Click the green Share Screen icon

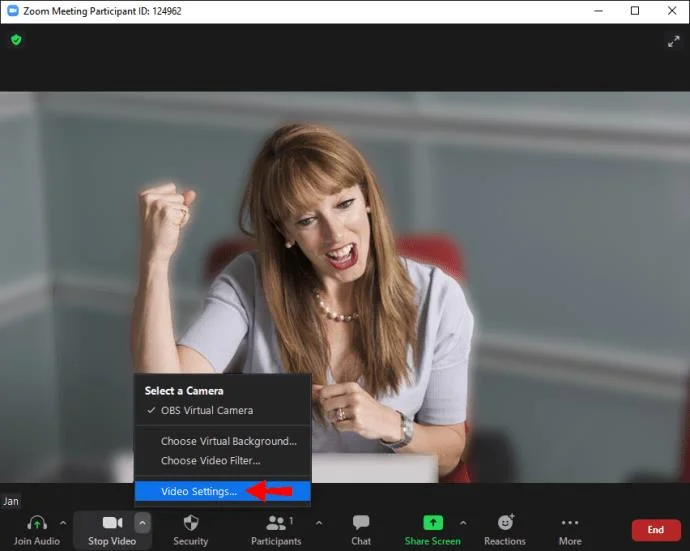click(x=433, y=522)
